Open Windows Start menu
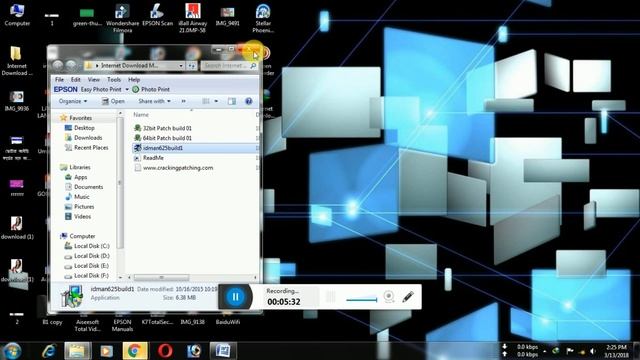The image size is (640, 360). click(11, 351)
